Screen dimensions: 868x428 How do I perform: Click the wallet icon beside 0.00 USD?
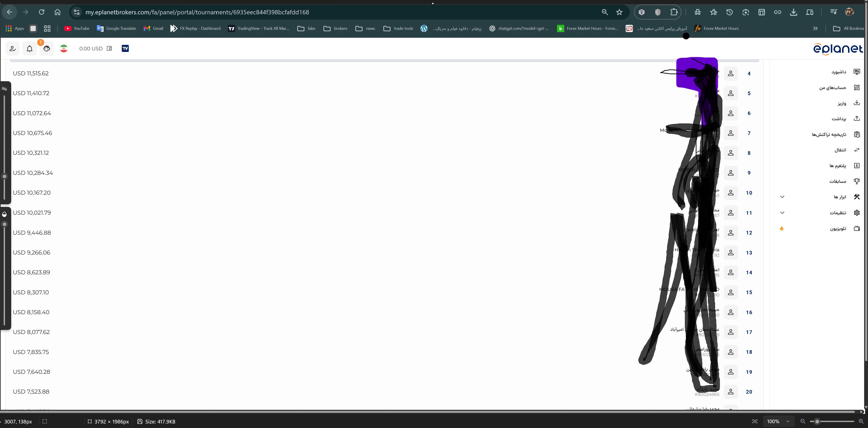(x=110, y=48)
